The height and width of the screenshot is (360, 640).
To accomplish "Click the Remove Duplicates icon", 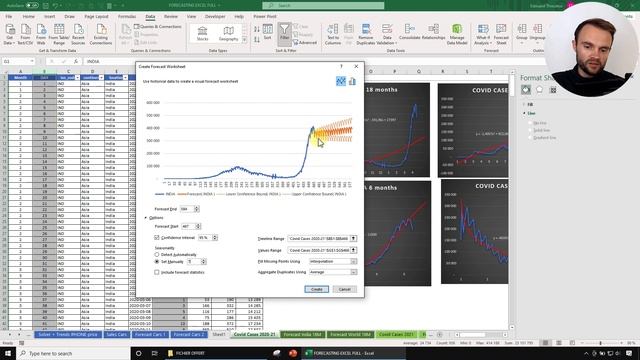I will 366,34.
